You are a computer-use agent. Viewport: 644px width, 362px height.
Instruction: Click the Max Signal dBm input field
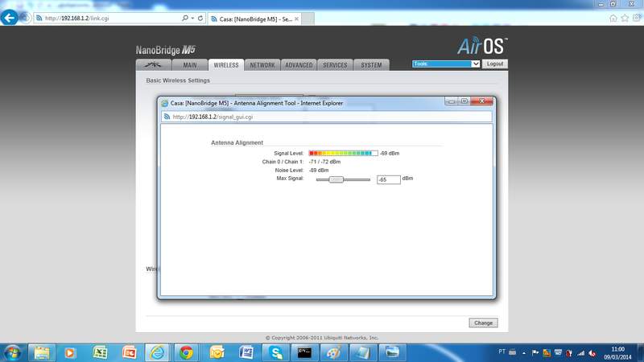click(389, 179)
